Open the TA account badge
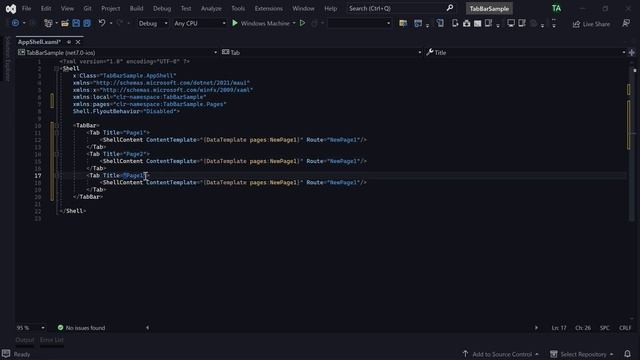640x360 pixels. 556,8
